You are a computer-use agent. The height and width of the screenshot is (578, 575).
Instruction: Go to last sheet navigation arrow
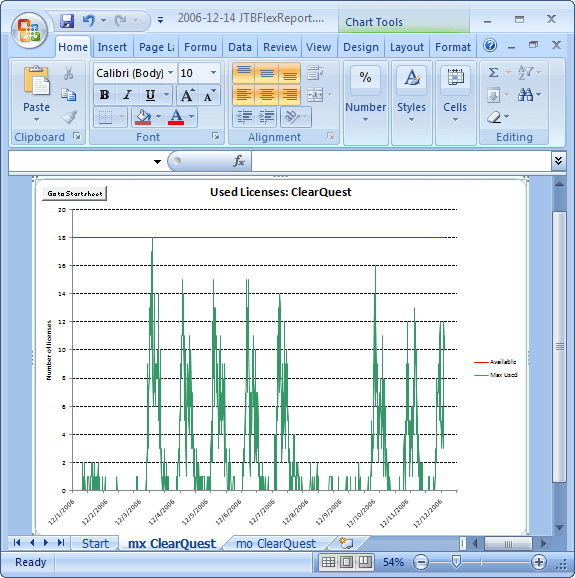point(61,543)
